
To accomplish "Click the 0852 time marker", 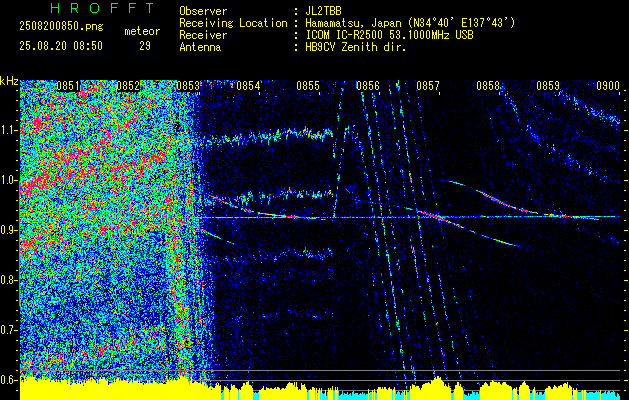I will click(128, 85).
